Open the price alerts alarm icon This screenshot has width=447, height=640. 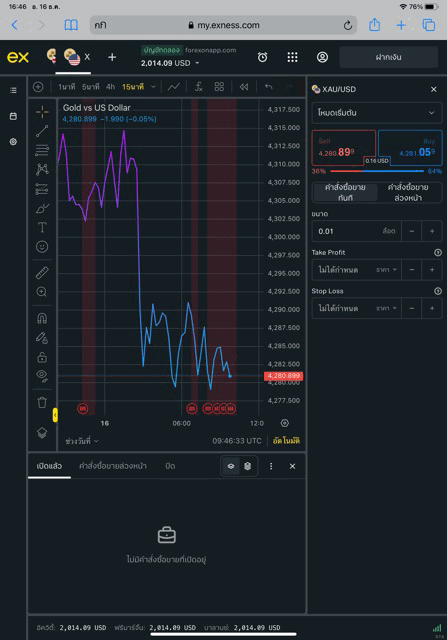click(262, 57)
